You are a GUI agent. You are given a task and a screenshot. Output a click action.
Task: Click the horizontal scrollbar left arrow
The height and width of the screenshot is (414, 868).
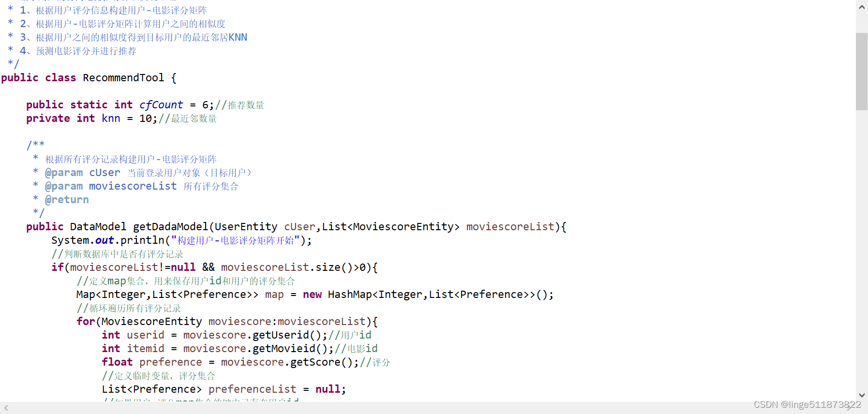coord(6,408)
